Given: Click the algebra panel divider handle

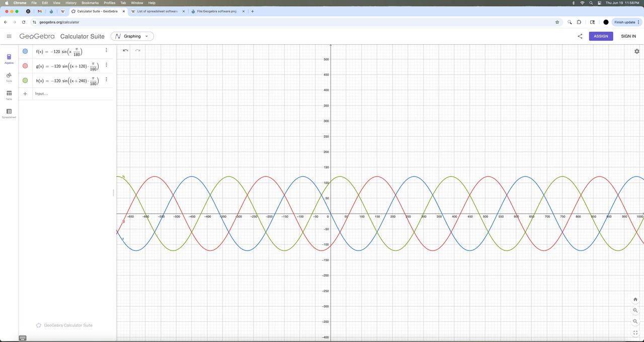Looking at the screenshot, I should click(113, 193).
